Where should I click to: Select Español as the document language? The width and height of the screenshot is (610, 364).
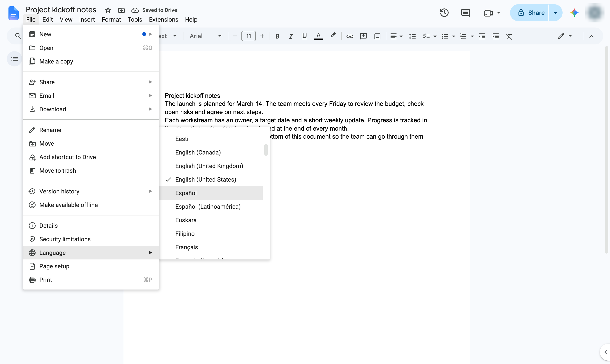click(x=211, y=193)
